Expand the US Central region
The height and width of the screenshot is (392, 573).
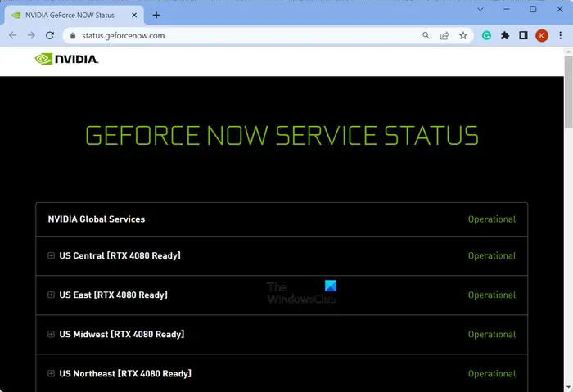click(51, 255)
